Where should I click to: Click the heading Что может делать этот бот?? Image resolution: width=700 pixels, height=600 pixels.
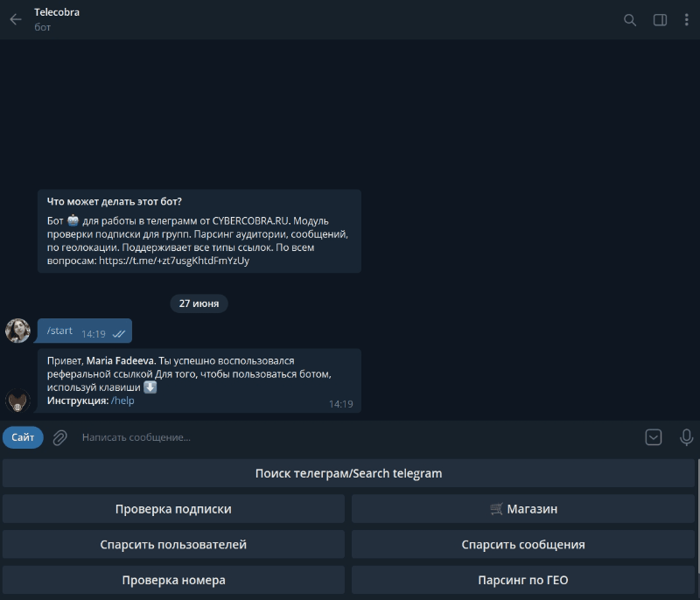[x=115, y=202]
